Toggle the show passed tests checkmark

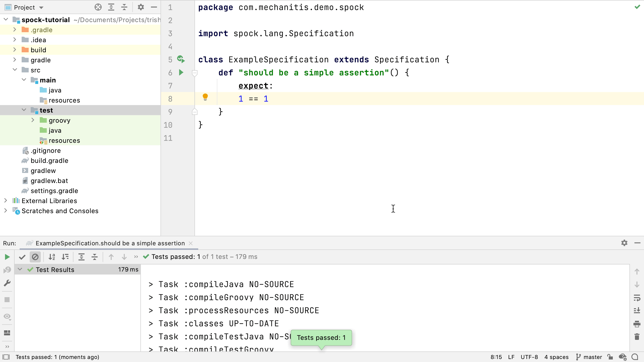(x=22, y=257)
